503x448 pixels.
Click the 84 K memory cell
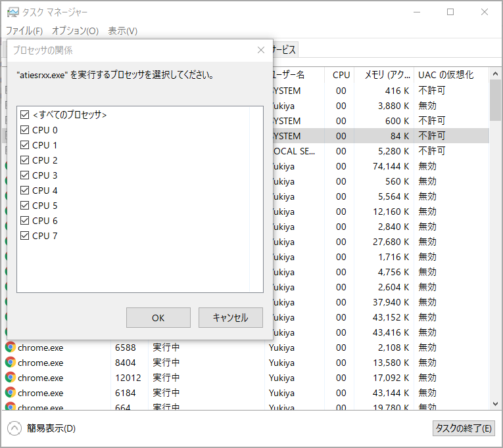(x=400, y=136)
